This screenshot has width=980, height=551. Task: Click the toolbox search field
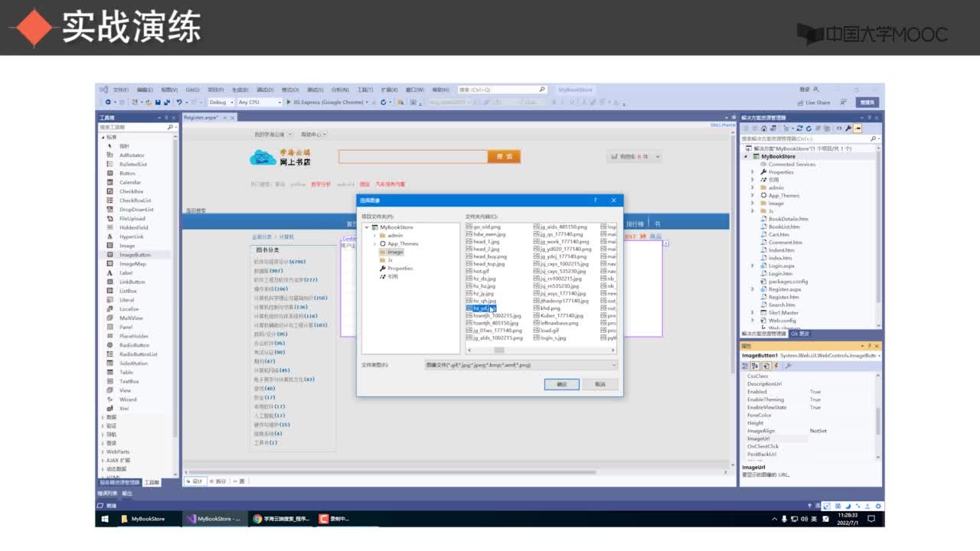click(136, 127)
